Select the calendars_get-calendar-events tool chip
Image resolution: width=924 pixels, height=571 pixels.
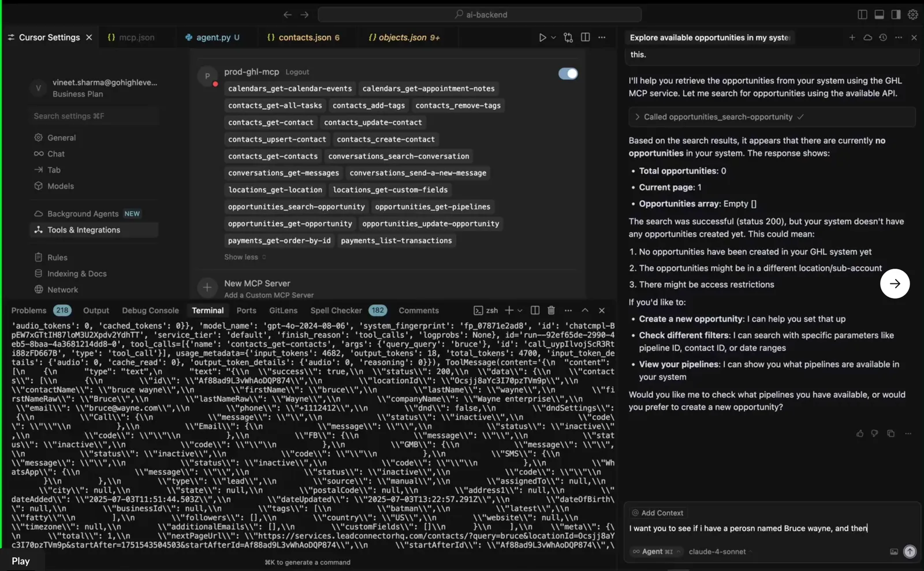pos(290,89)
